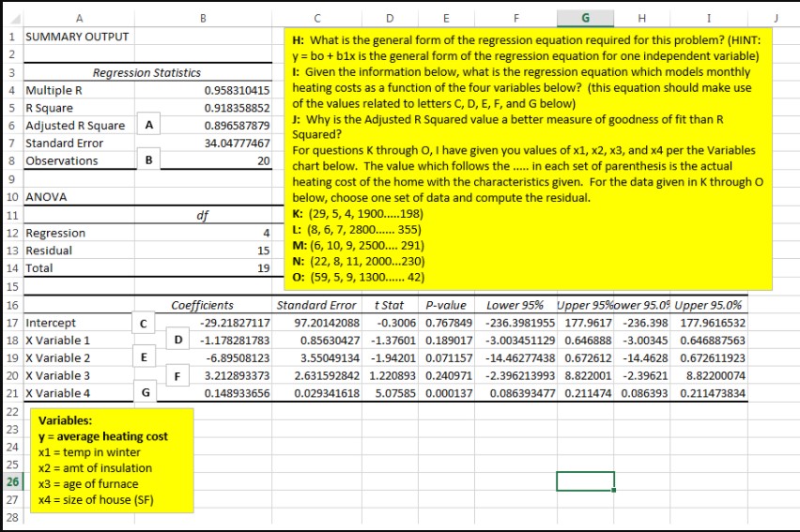
Task: Select Regression df value 4
Action: point(267,233)
